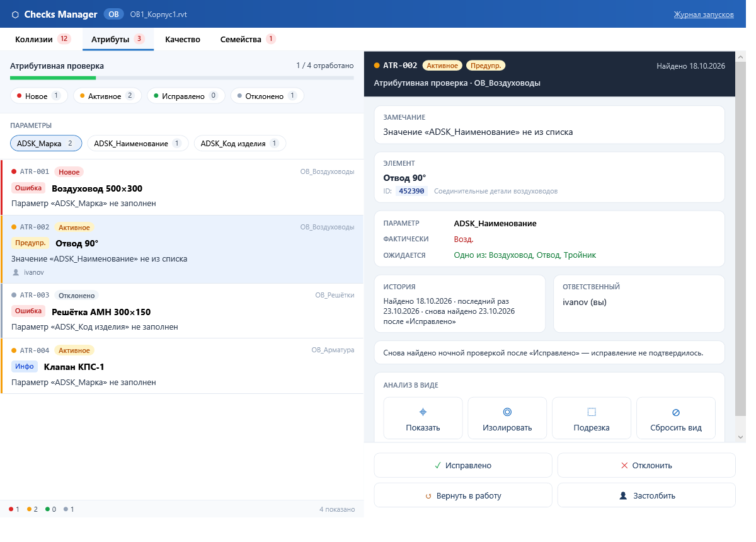
Task: Click the dashed box icon on Подрезка
Action: coord(592,412)
